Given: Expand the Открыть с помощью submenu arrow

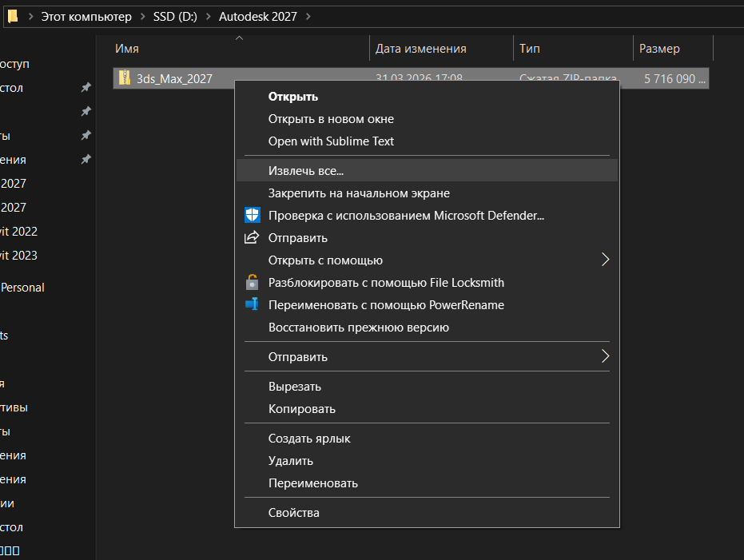Looking at the screenshot, I should (x=605, y=260).
